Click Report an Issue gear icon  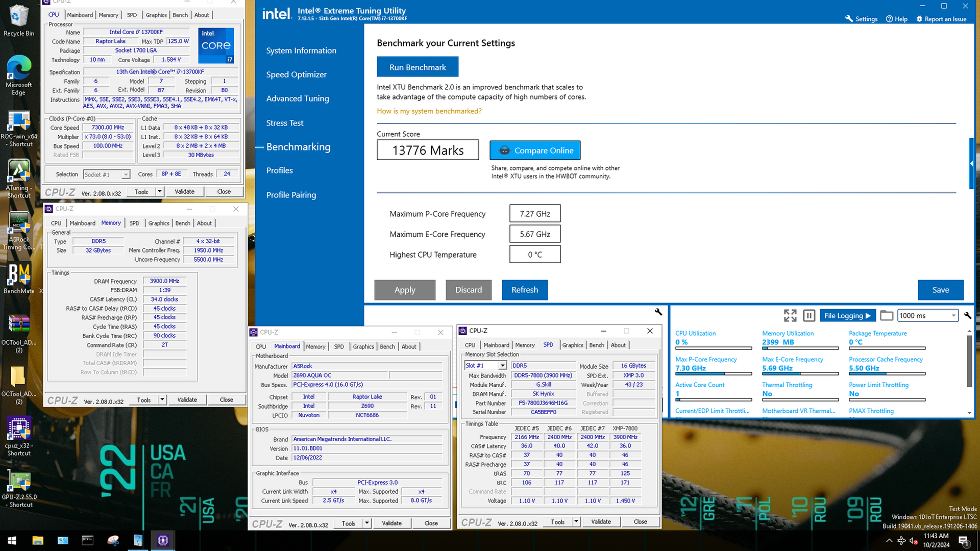pos(919,19)
